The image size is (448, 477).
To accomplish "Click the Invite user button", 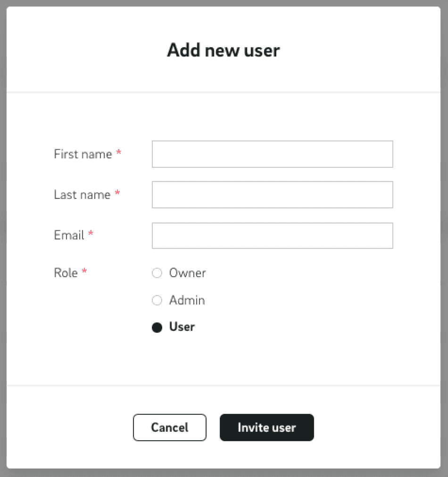I will 266,428.
